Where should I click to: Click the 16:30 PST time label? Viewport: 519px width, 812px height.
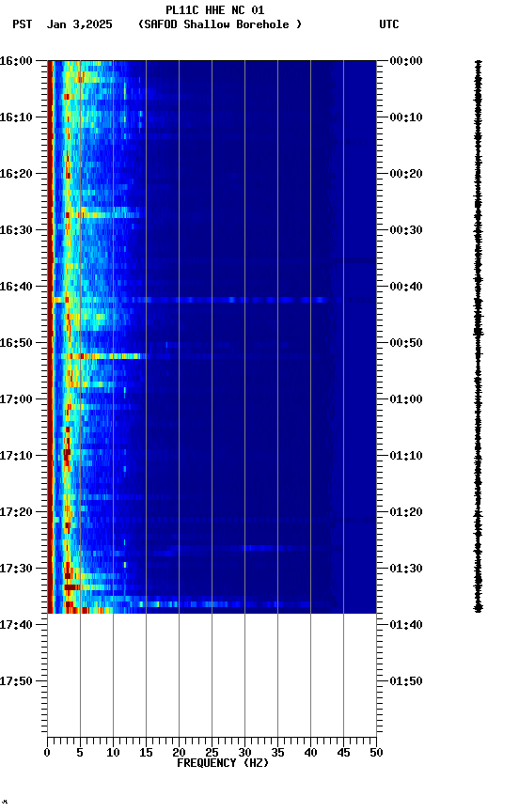click(16, 230)
